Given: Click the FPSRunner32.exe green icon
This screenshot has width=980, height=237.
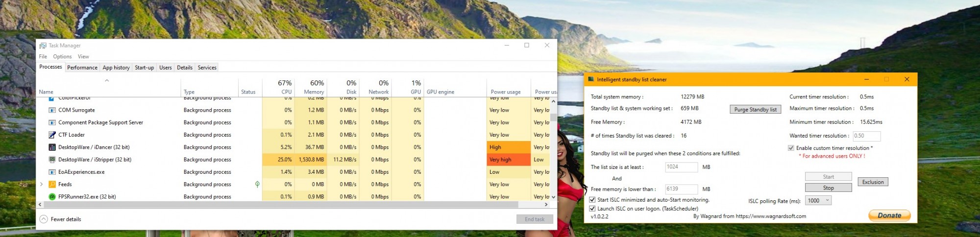Looking at the screenshot, I should [52, 197].
